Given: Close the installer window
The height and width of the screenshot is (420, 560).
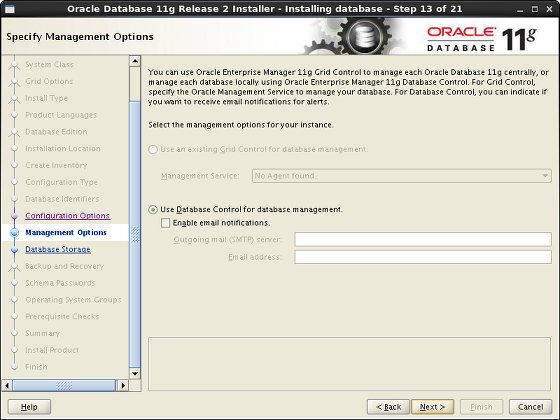Looking at the screenshot, I should pos(549,9).
